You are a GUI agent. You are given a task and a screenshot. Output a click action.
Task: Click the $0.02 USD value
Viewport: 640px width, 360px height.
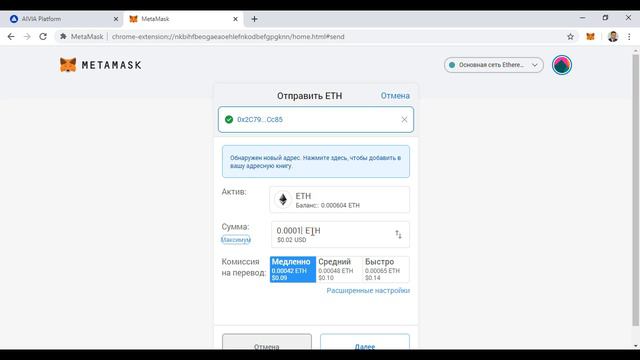291,240
